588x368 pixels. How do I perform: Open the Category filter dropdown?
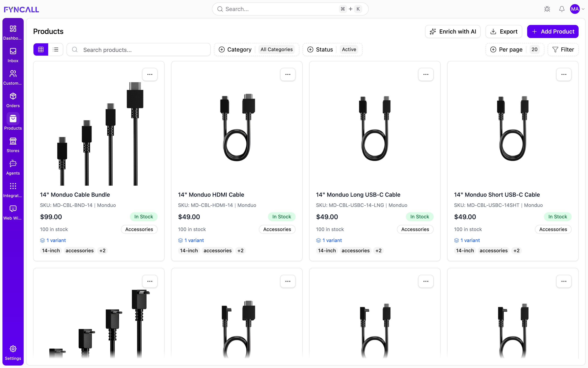(256, 49)
